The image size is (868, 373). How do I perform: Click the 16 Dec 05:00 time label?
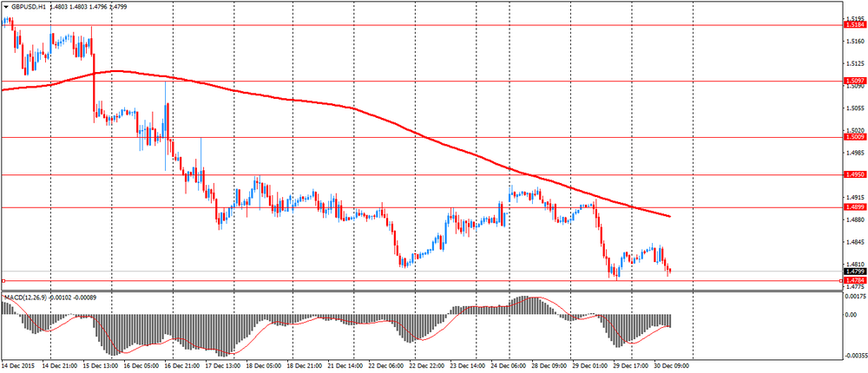(141, 366)
